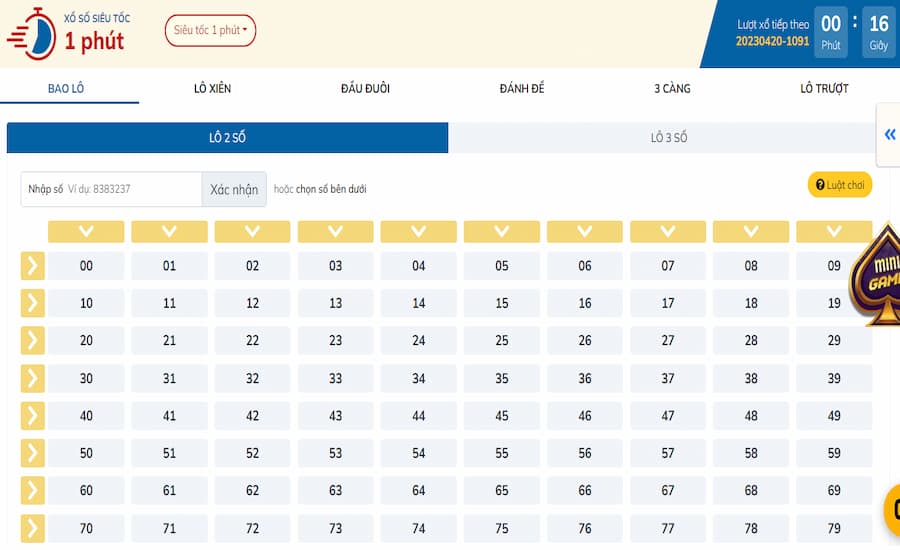
Task: Toggle number 47 in the grid
Action: [x=668, y=416]
